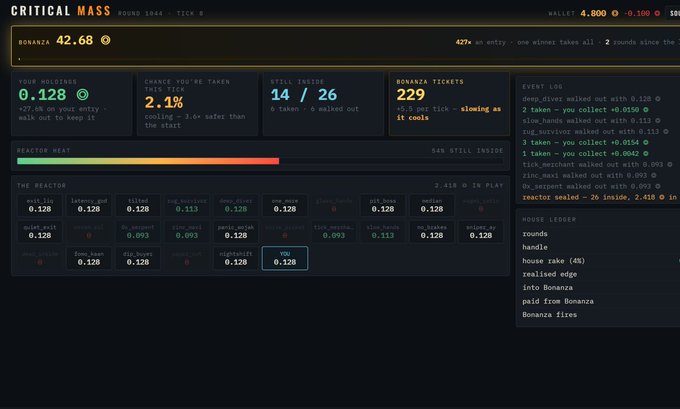680x409 pixels.
Task: Click the green coin after +0.0042
Action: pyautogui.click(x=645, y=154)
